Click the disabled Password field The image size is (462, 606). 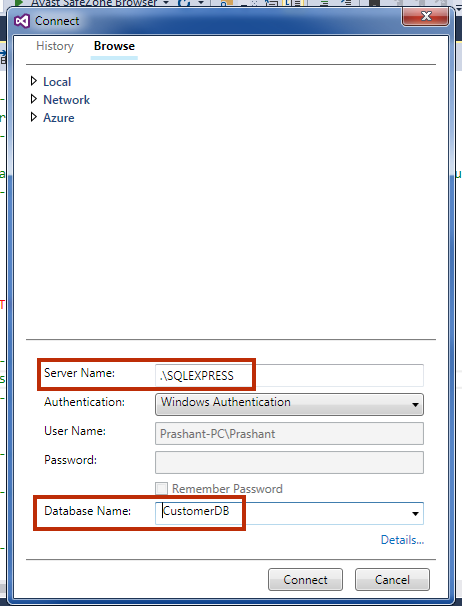pyautogui.click(x=289, y=462)
